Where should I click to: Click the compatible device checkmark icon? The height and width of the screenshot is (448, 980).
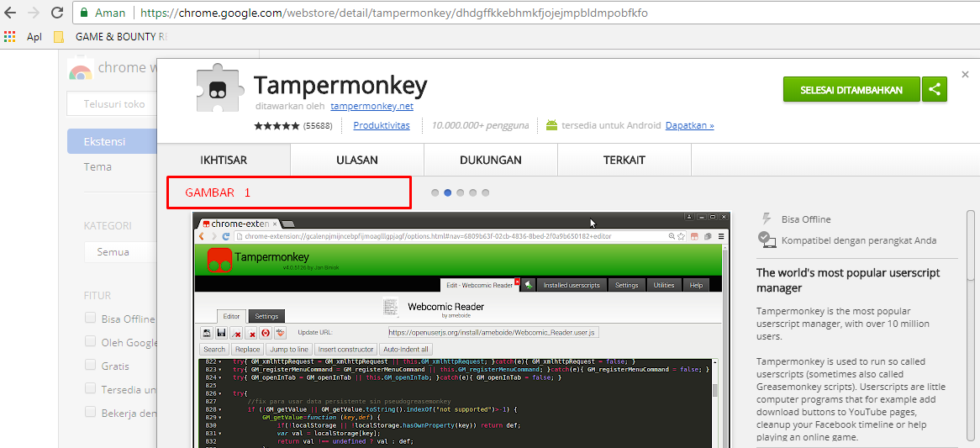[x=767, y=239]
